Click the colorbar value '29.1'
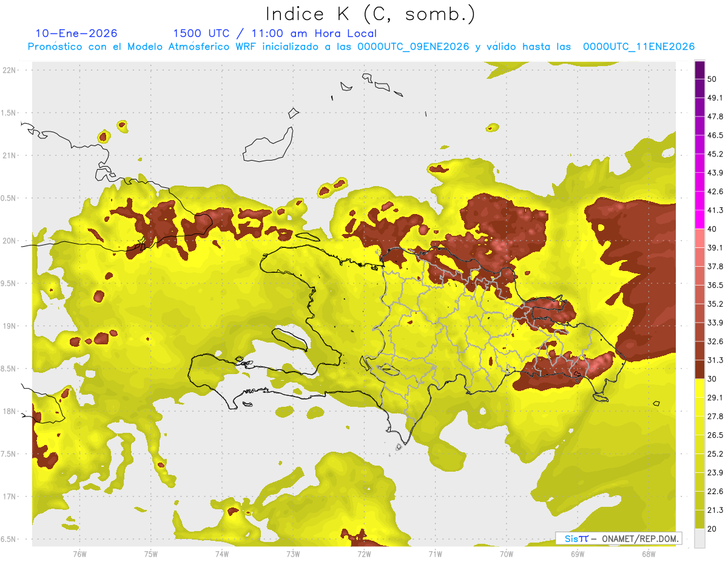This screenshot has height=562, width=728. click(x=715, y=398)
